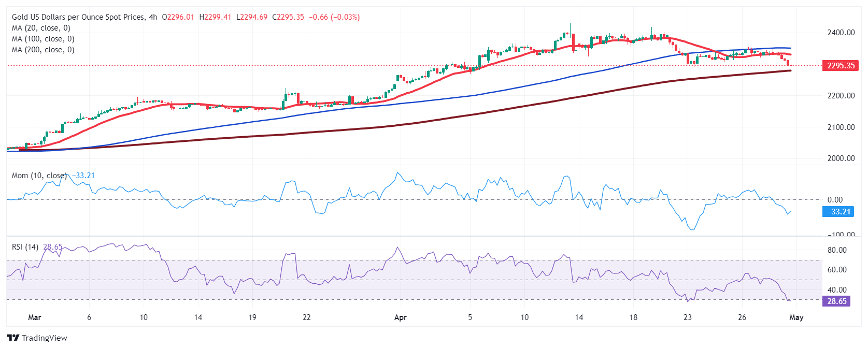Click the -0.66 (-0.03%) price change text

pyautogui.click(x=334, y=17)
